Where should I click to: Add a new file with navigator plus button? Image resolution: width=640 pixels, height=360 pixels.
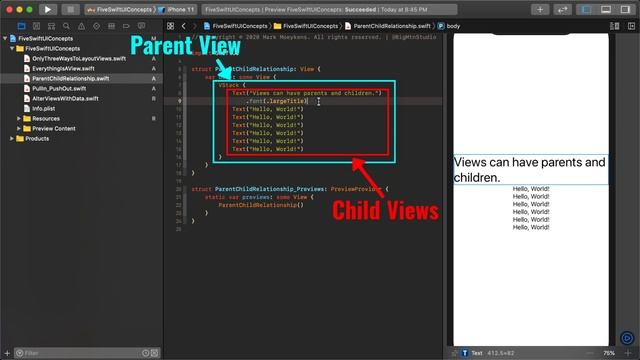(7, 353)
